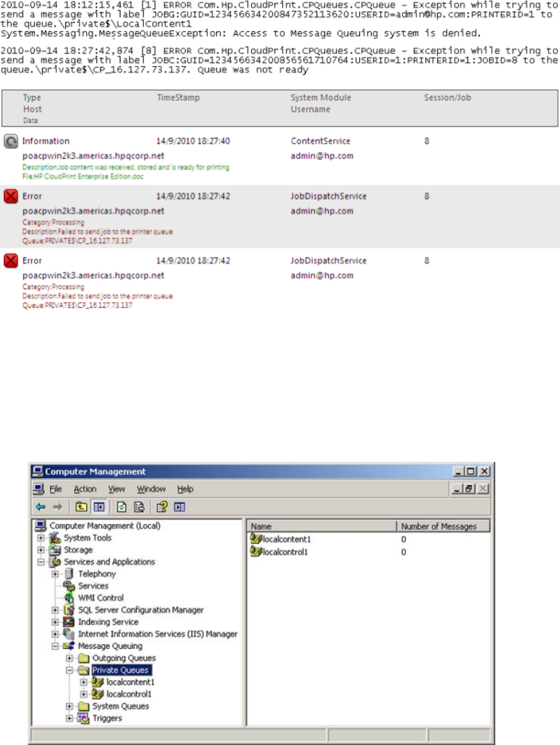Click the TimeStamp column header in log
This screenshot has height=745, width=560.
point(178,97)
